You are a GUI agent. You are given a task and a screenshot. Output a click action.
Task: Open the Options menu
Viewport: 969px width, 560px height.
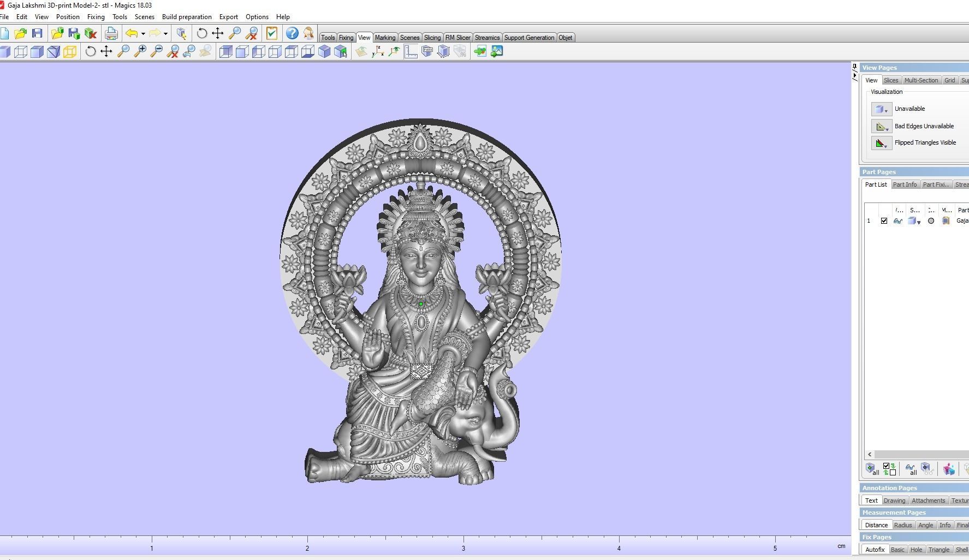pos(257,17)
